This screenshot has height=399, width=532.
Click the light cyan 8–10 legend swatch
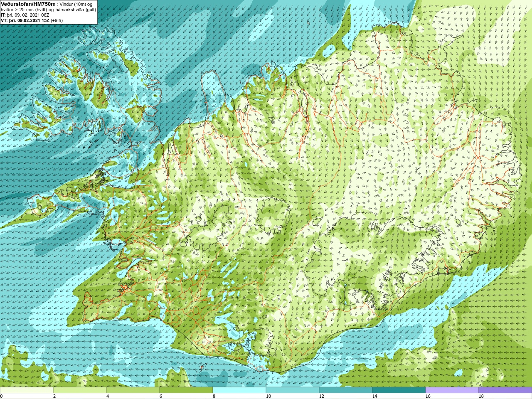[x=239, y=390]
